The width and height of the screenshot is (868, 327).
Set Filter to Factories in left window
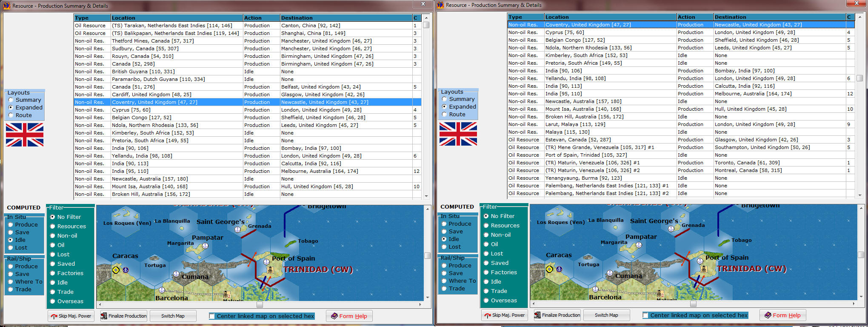53,273
